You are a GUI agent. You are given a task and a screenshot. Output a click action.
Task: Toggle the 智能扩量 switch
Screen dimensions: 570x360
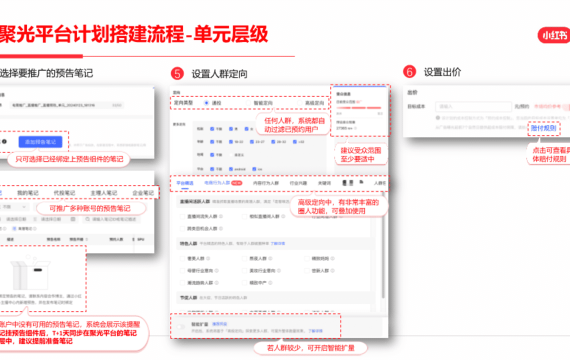pos(181,327)
